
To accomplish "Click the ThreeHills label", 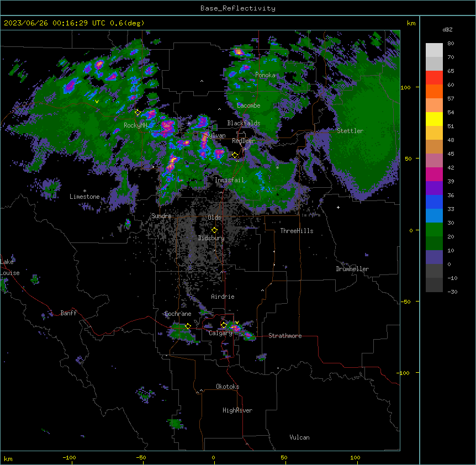I will tap(297, 231).
